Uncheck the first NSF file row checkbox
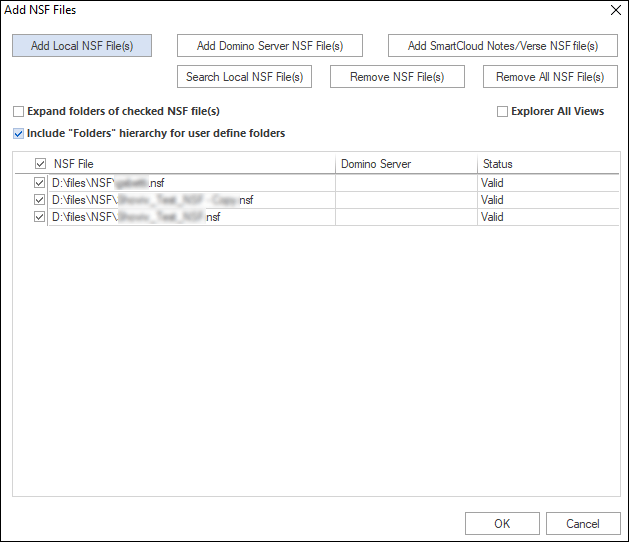Viewport: 629px width, 542px height. 39,183
